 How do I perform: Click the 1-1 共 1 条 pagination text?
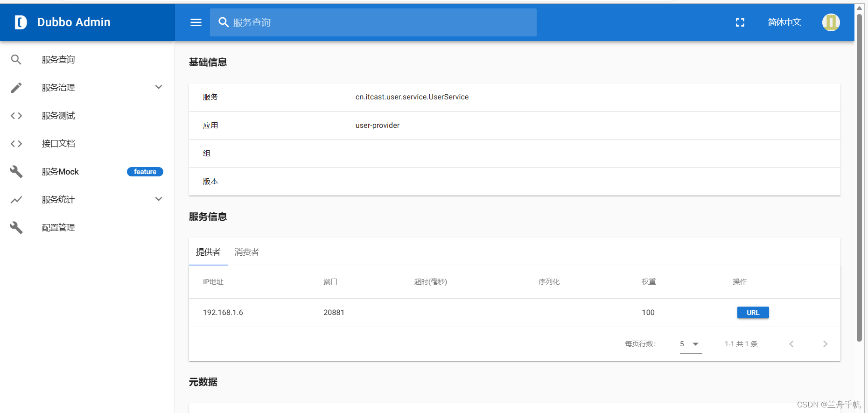click(x=741, y=344)
